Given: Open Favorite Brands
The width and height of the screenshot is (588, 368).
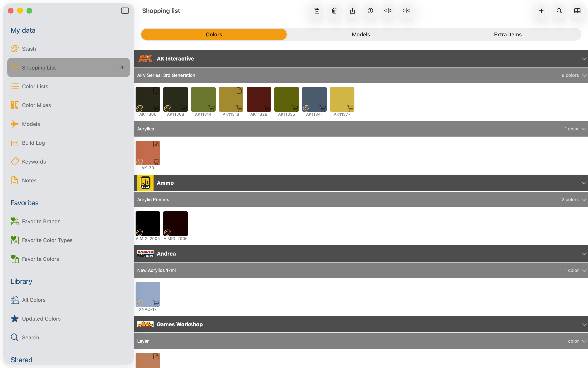Looking at the screenshot, I should pyautogui.click(x=69, y=221).
